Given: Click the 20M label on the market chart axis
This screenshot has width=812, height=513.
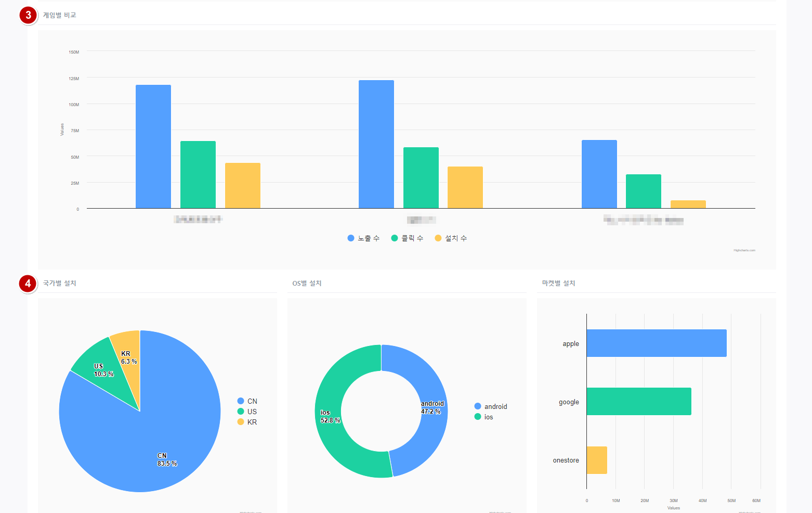Looking at the screenshot, I should click(x=645, y=501).
